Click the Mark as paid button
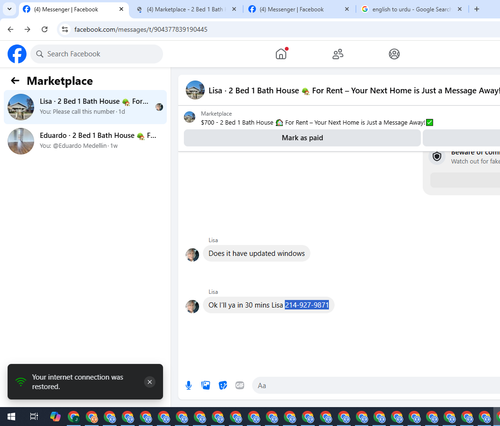 302,138
